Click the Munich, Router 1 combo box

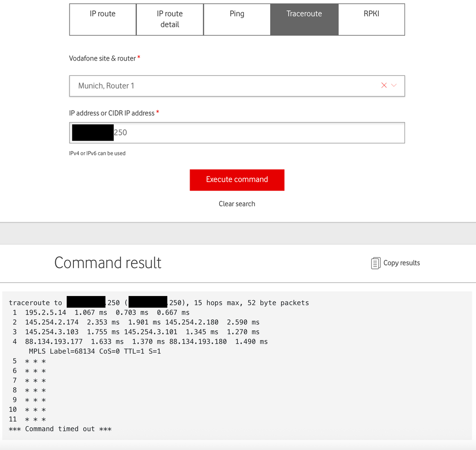pyautogui.click(x=237, y=86)
